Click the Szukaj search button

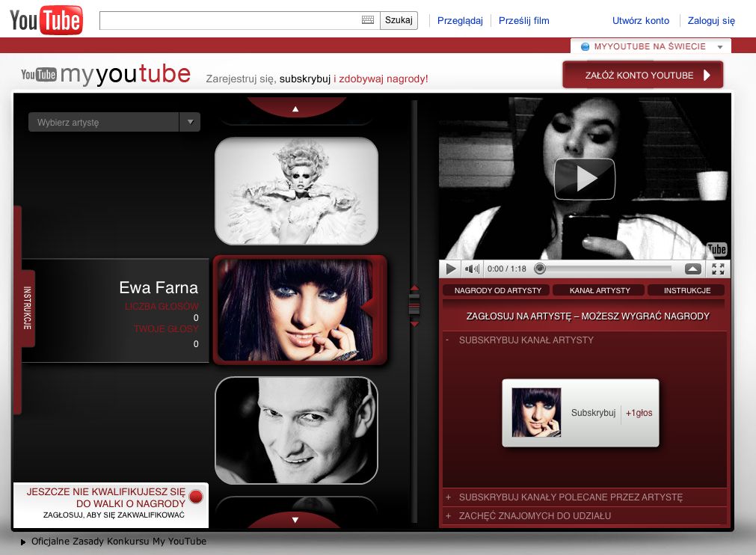click(x=399, y=20)
